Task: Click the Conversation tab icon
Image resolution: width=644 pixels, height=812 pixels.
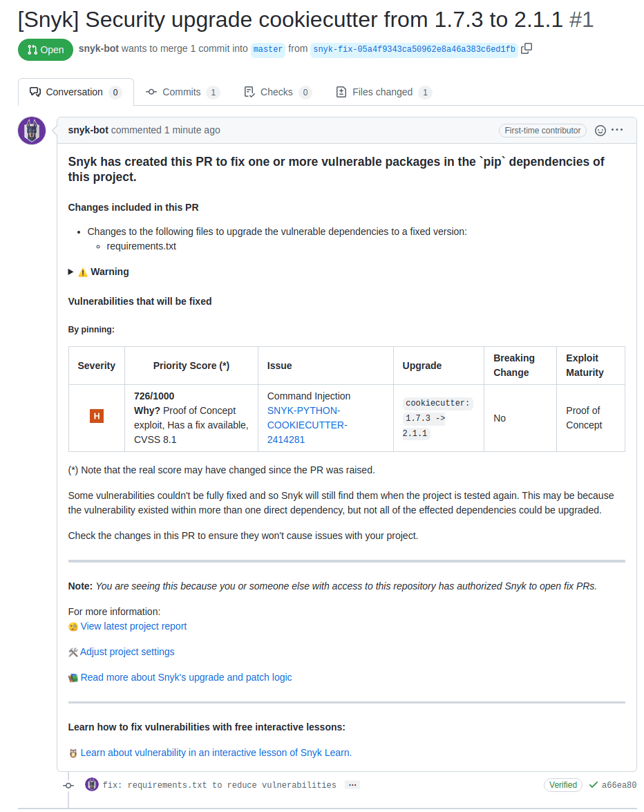Action: (35, 92)
